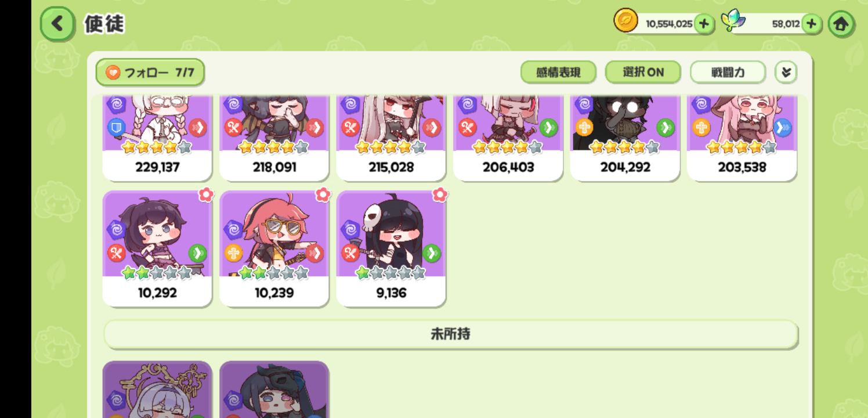Tap the butterfly gem currency icon
The image size is (868, 418).
click(x=733, y=21)
